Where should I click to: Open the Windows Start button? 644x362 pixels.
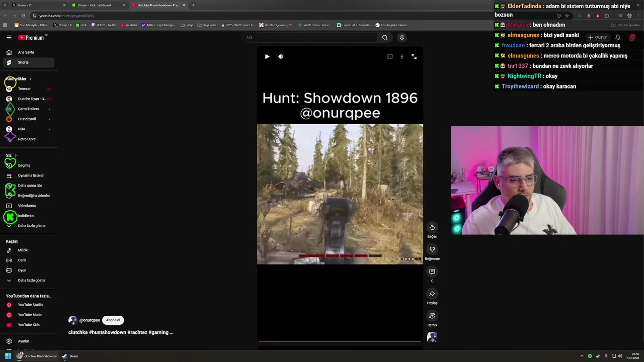click(8, 356)
